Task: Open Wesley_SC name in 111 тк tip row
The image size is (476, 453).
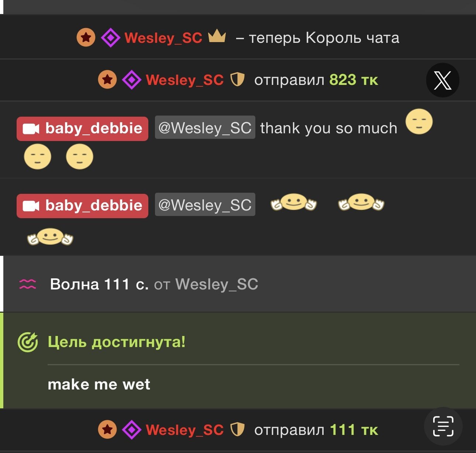Action: click(185, 430)
